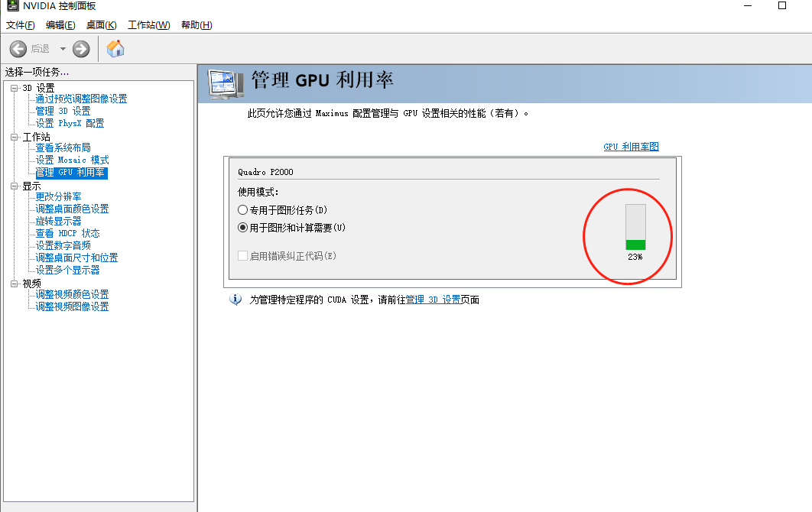
Task: Click the 工作站 category label
Action: click(36, 138)
